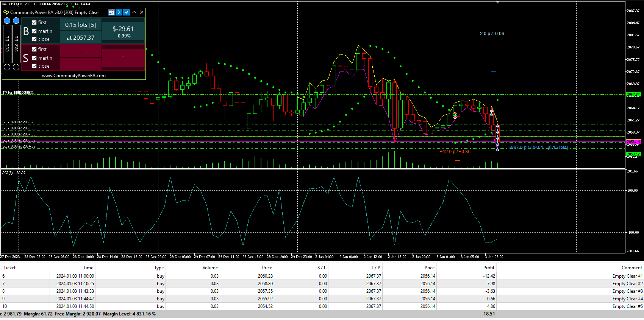
Task: Collapse the CommunityPower EA panel with up chevron
Action: [x=134, y=12]
